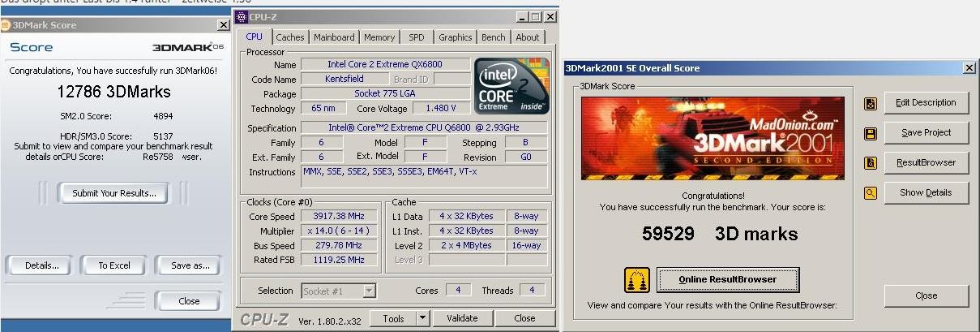The height and width of the screenshot is (332, 980).
Task: Open the Mainboard tab
Action: point(334,37)
